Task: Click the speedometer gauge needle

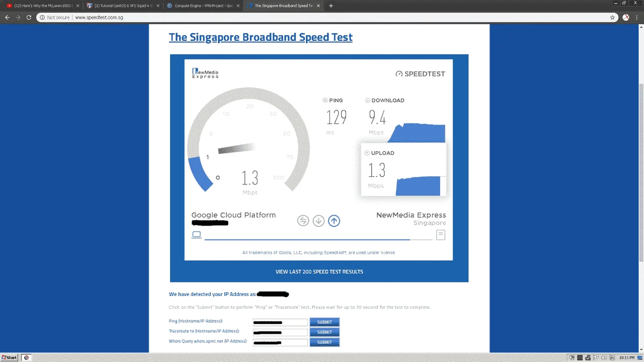Action: pyautogui.click(x=236, y=148)
